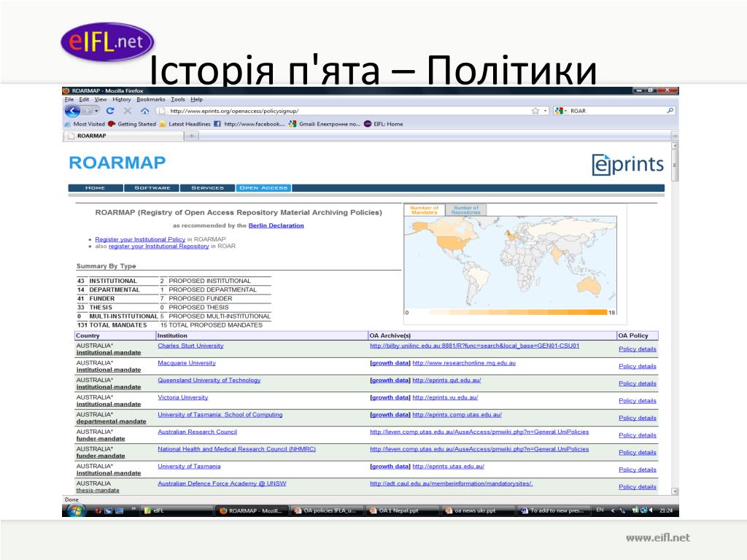Go to Services in site navigation
747x560 pixels.
(x=208, y=188)
